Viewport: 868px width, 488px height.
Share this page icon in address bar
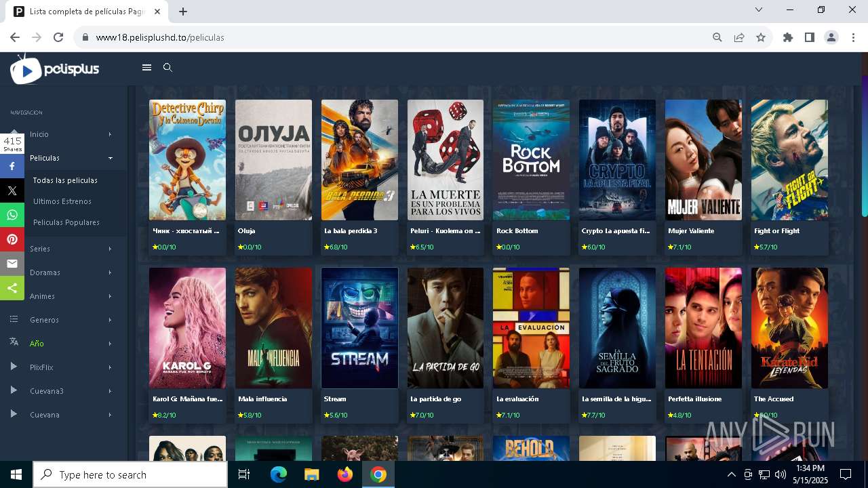(x=739, y=37)
